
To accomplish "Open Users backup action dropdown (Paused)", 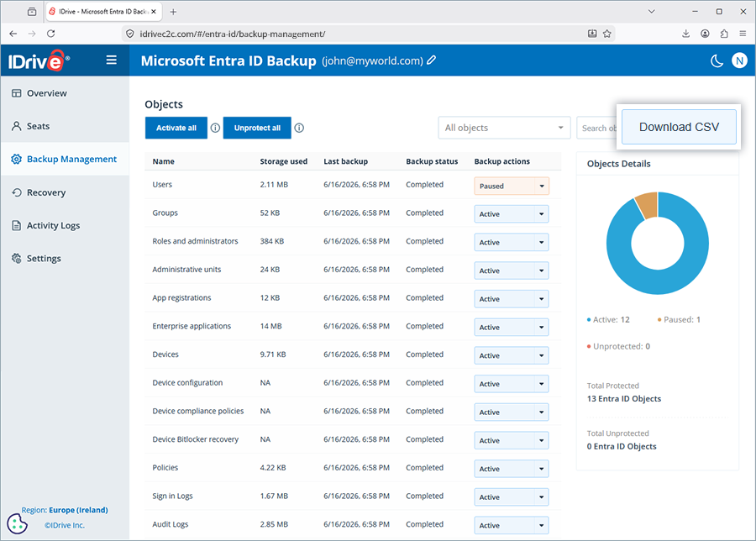I will [x=512, y=186].
